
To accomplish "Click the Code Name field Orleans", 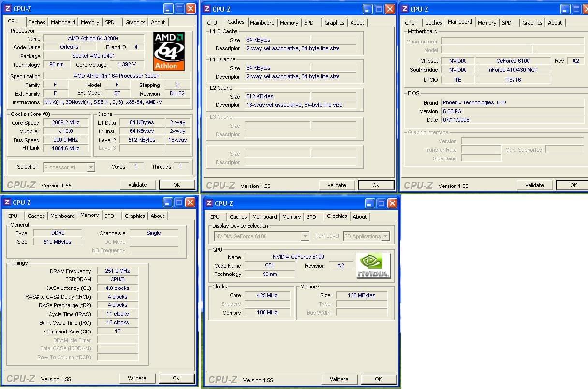I will pos(69,47).
